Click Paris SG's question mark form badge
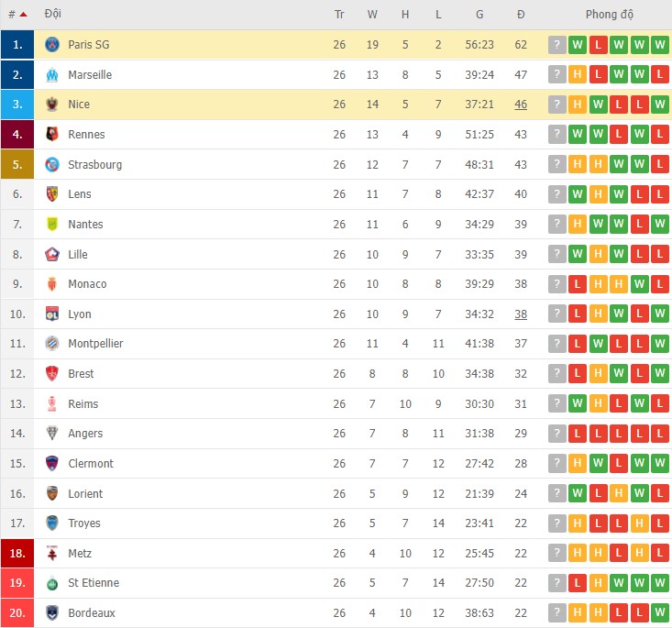This screenshot has height=628, width=672. point(557,45)
